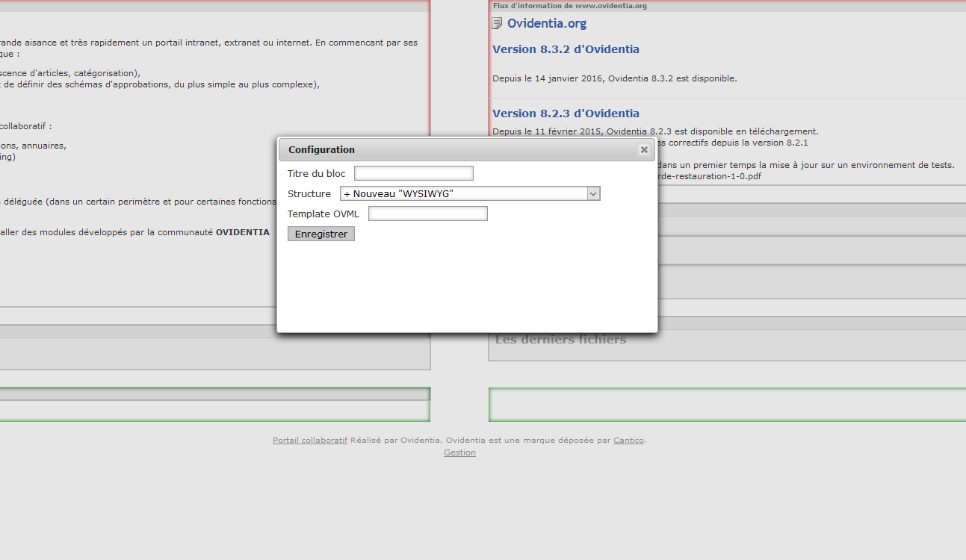Viewport: 966px width, 560px height.
Task: Open the Ovidentia.org feed title link
Action: tap(546, 24)
